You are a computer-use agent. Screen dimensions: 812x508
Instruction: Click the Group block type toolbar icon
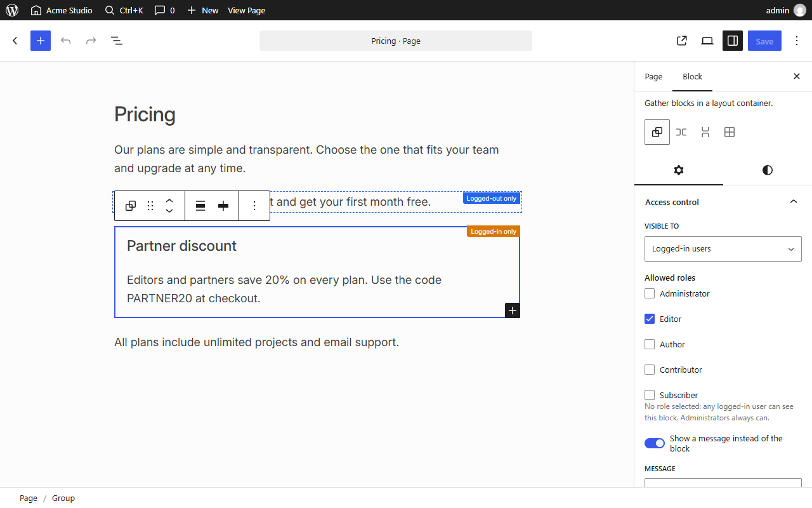point(131,206)
